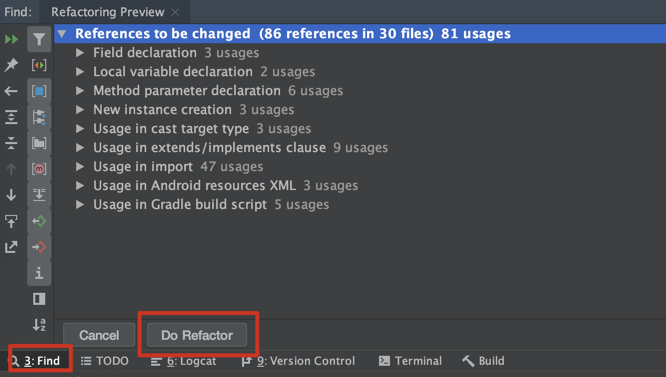Click the Rerun green double-arrow icon

(11, 39)
